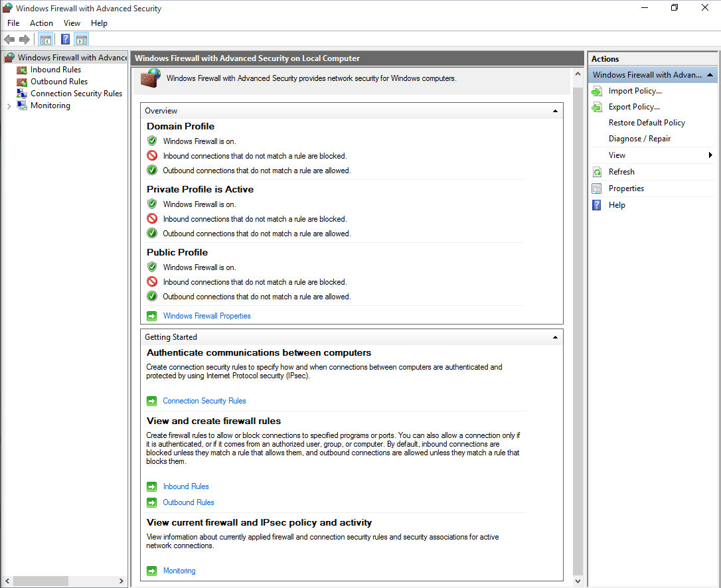Viewport: 721px width, 588px height.
Task: Select Restore Default Policy action
Action: point(647,123)
